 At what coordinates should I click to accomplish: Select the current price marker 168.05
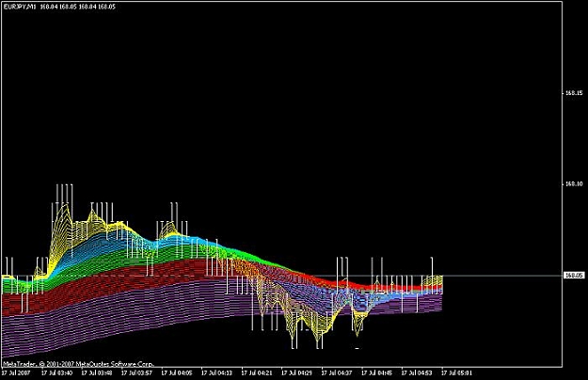click(574, 276)
